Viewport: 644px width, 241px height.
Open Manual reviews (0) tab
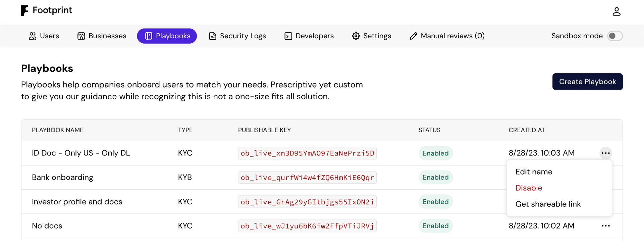(447, 36)
